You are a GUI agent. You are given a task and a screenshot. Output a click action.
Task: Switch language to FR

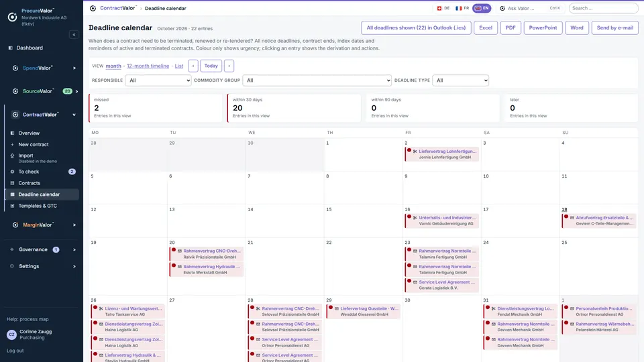(x=462, y=8)
